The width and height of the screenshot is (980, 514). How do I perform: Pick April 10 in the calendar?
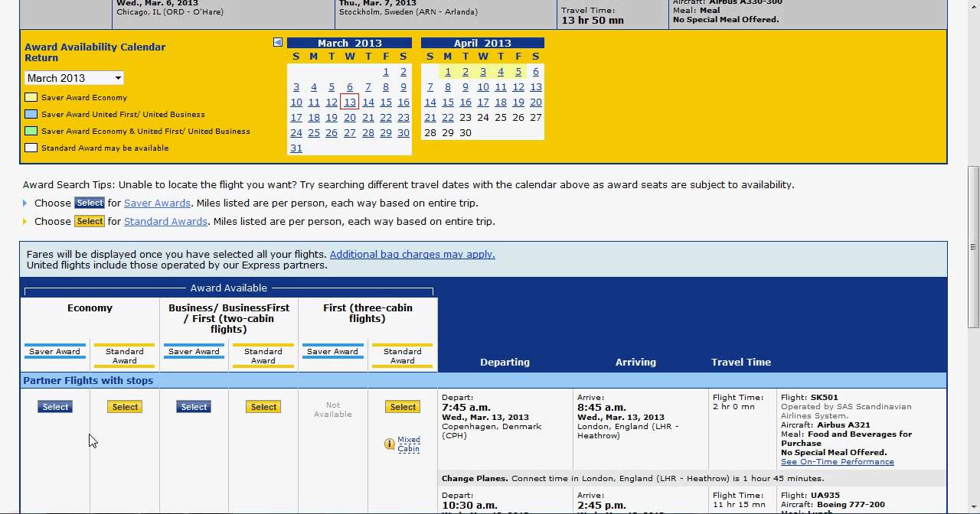click(x=483, y=87)
